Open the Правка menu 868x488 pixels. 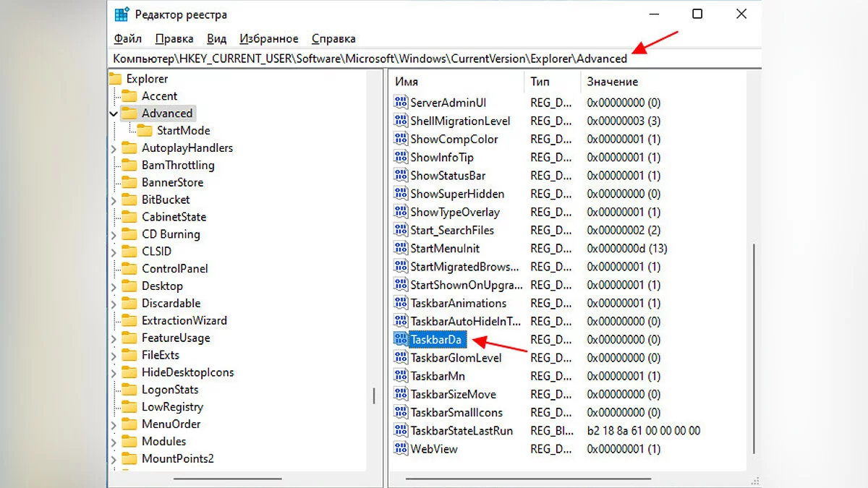pos(174,38)
